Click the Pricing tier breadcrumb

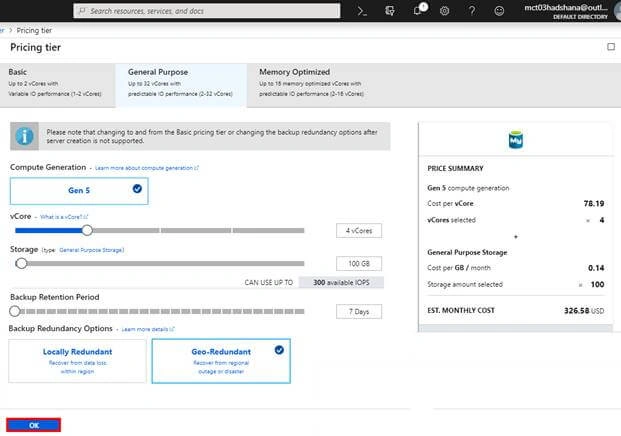34,30
